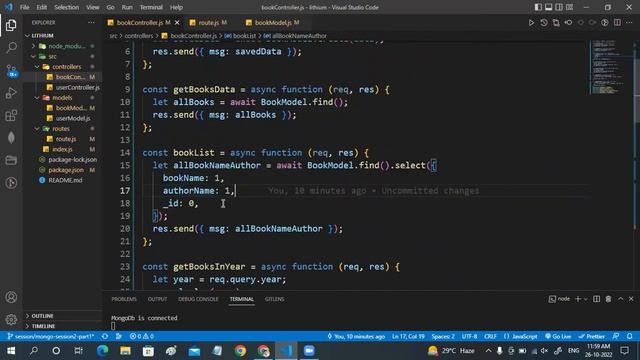Click Spaces: 2 indentation in status bar
Image resolution: width=640 pixels, height=360 pixels.
pos(443,336)
